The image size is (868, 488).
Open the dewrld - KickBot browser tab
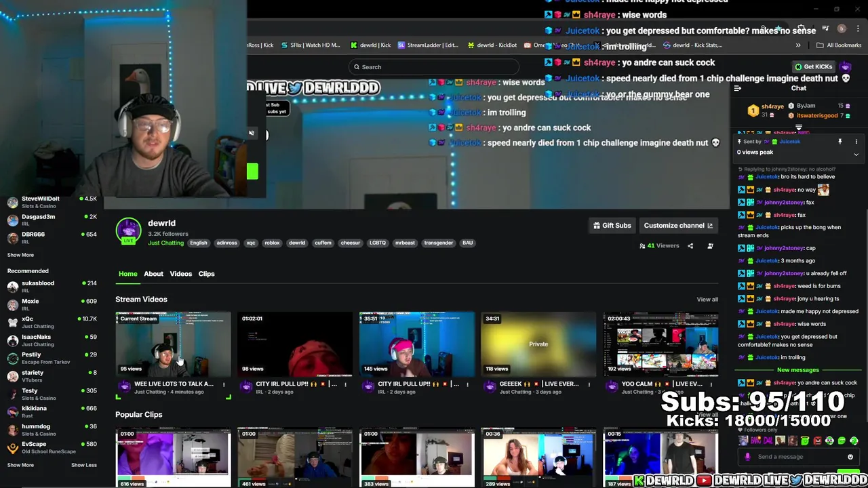[492, 45]
